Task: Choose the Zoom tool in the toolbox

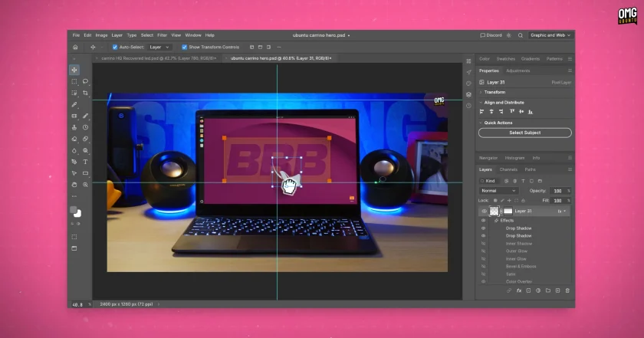Action: [x=85, y=185]
